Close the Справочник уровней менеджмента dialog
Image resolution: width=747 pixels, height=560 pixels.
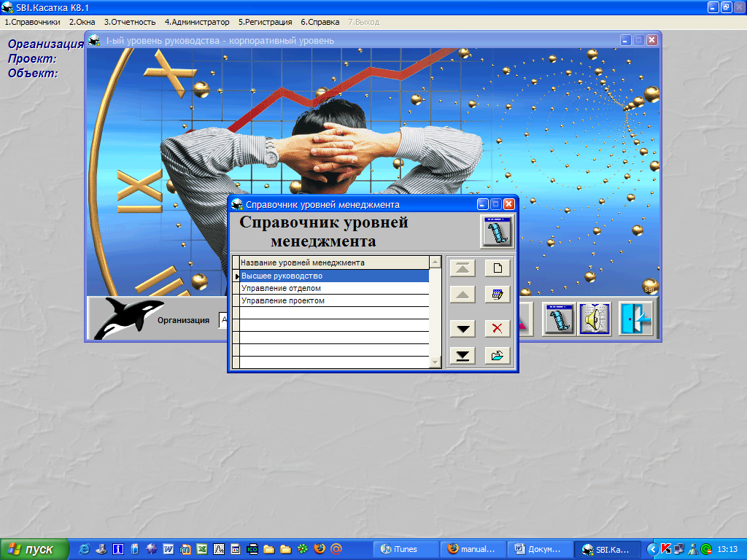point(508,204)
